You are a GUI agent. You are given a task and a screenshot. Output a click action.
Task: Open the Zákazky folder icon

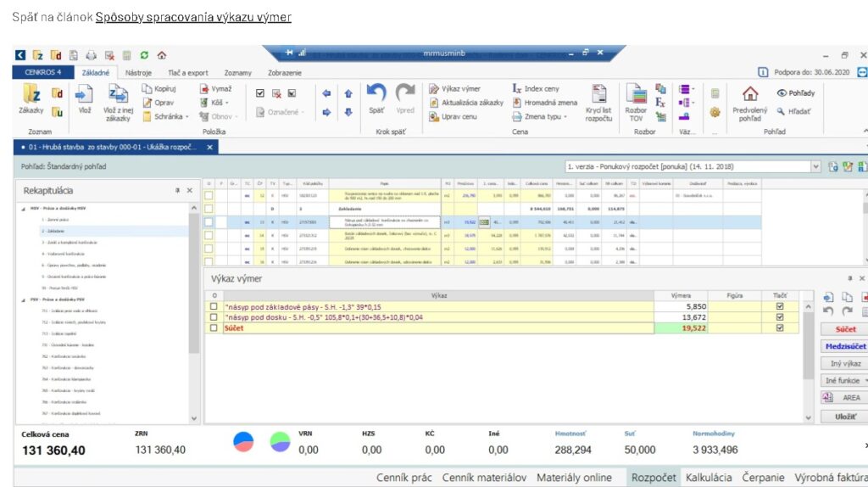[x=31, y=98]
